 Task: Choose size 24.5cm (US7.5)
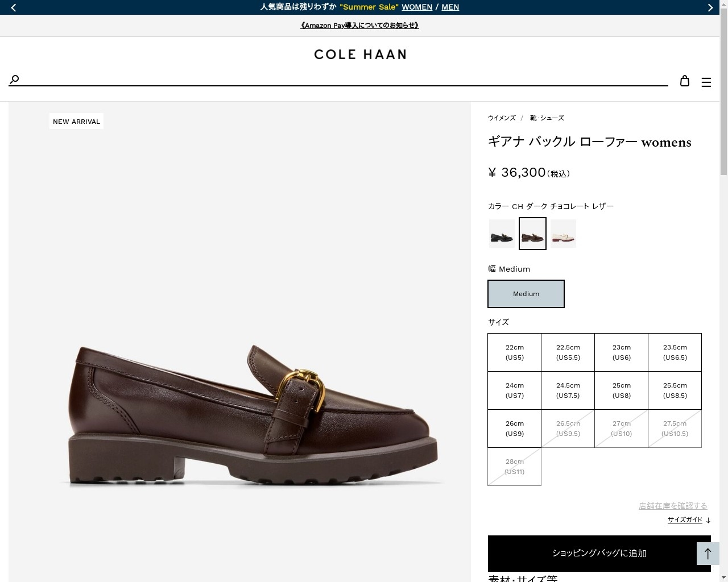point(568,390)
